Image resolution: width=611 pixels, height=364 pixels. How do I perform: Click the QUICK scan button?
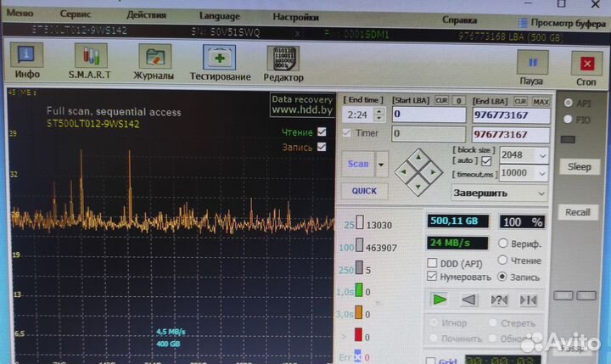tap(364, 191)
